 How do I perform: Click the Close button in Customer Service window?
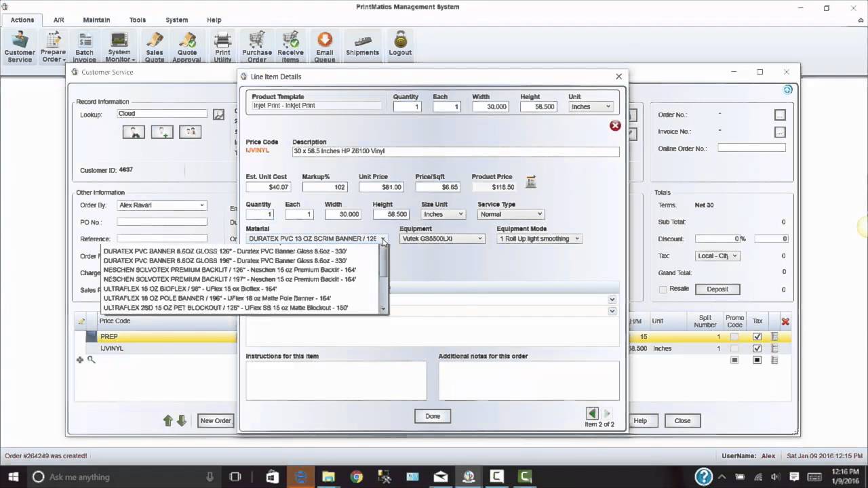(682, 421)
